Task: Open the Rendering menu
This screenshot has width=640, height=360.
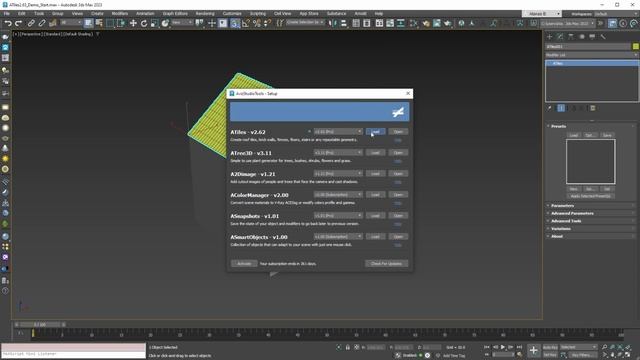Action: (205, 13)
